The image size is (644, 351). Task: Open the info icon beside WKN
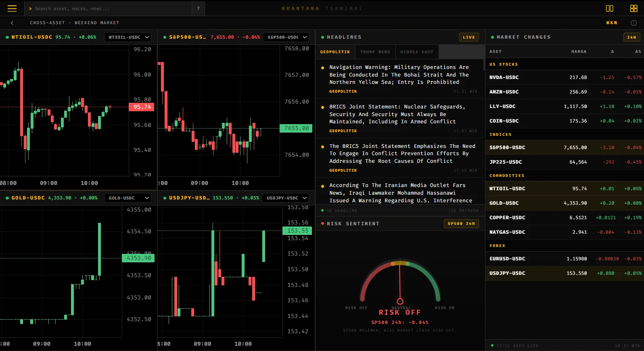(x=634, y=23)
